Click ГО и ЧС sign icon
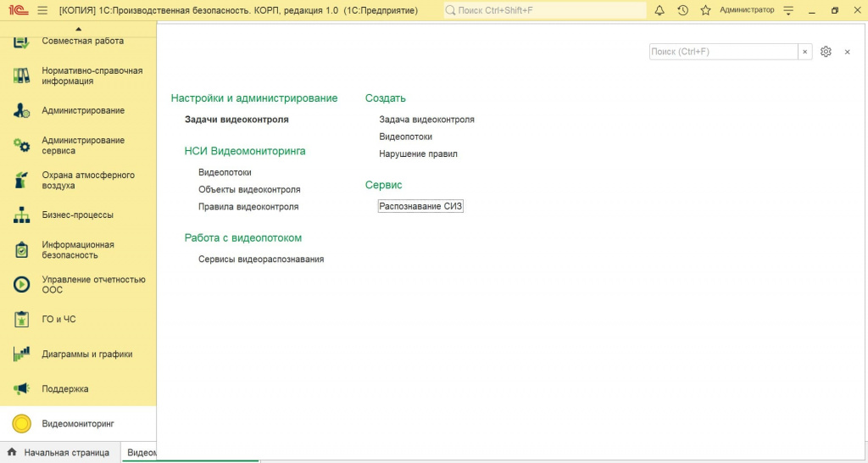The image size is (868, 463). point(21,319)
